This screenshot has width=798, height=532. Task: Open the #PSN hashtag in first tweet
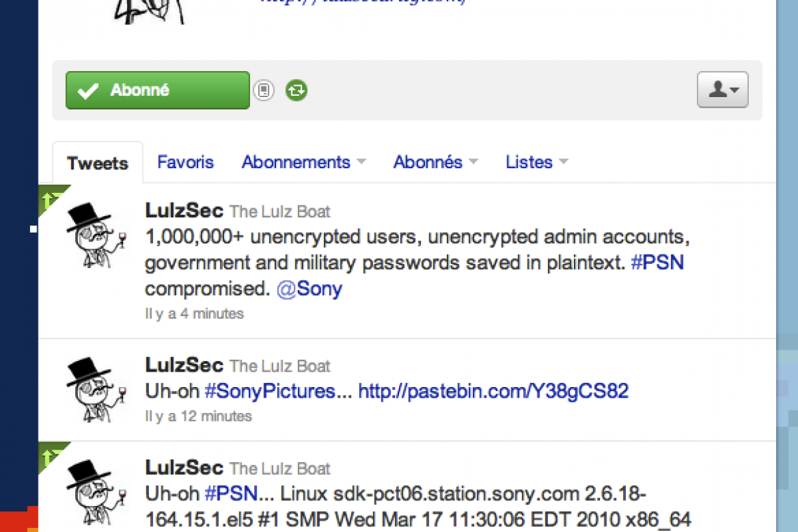tap(656, 263)
